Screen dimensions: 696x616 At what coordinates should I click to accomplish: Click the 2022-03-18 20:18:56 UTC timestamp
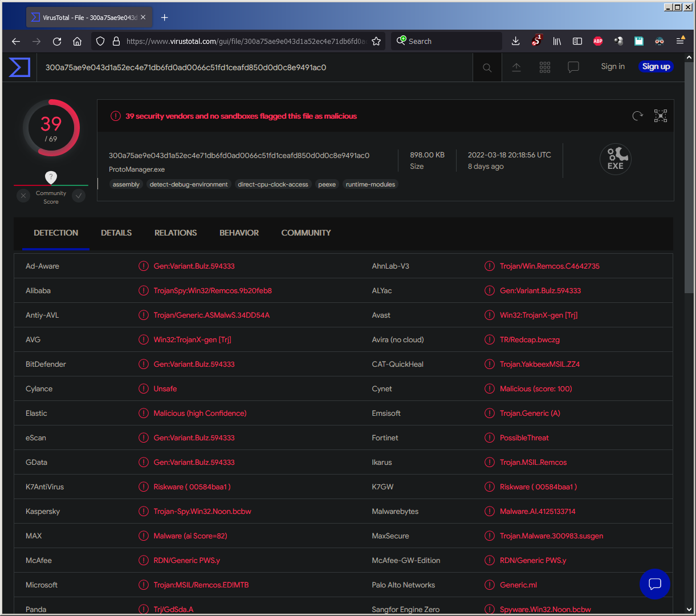pyautogui.click(x=510, y=155)
